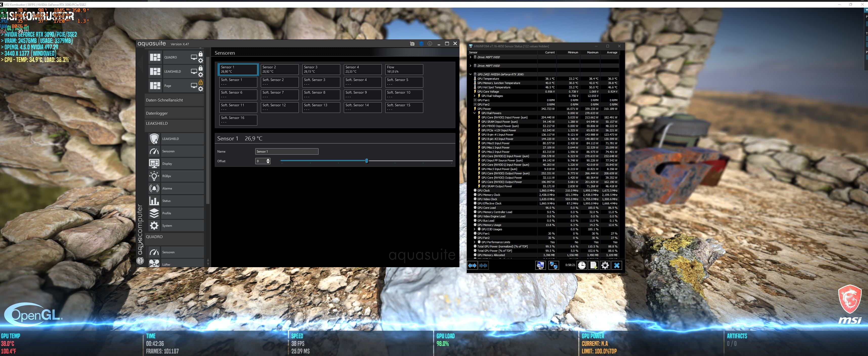Toggle desktop display for LEAKSHIELD overview page
The height and width of the screenshot is (356, 868).
point(194,71)
